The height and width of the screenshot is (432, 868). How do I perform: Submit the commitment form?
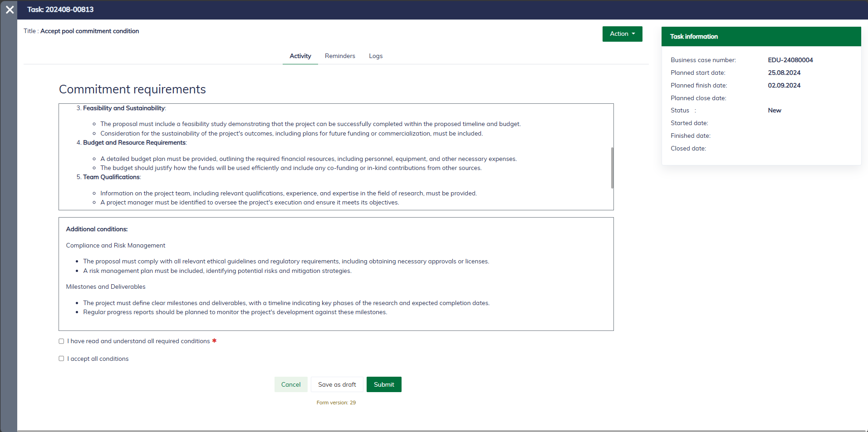[384, 384]
